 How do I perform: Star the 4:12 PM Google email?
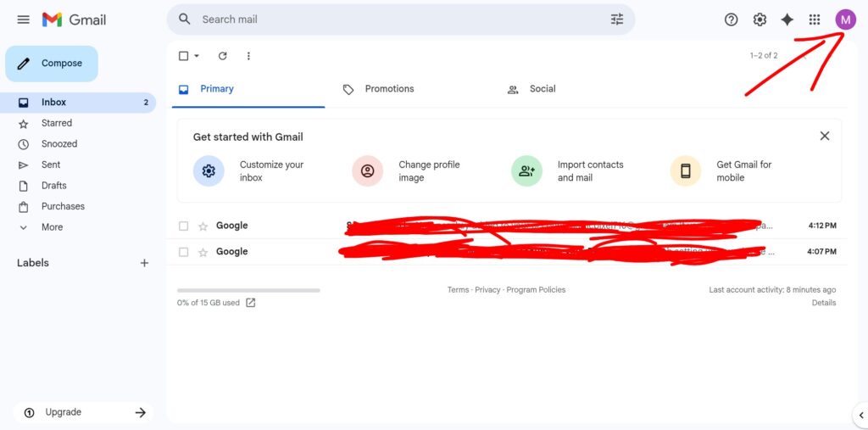click(203, 226)
